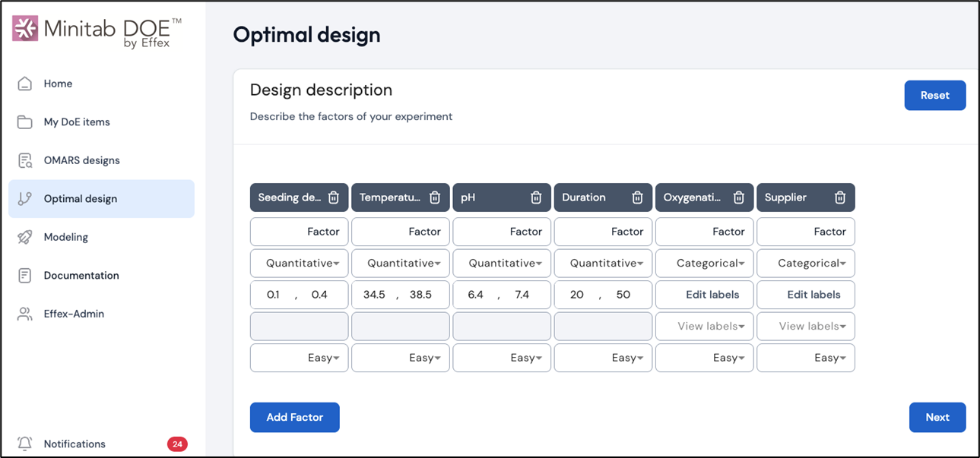
Task: Go to OMARS designs
Action: click(x=101, y=160)
